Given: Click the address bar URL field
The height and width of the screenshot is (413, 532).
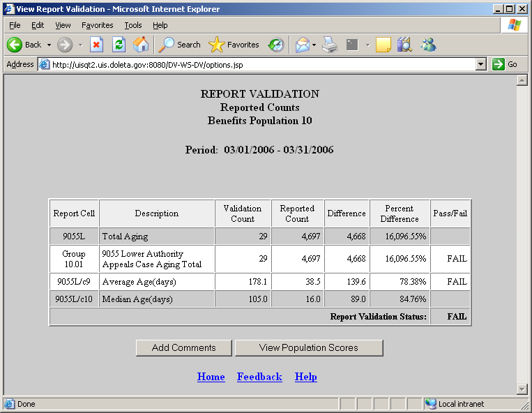Looking at the screenshot, I should click(x=258, y=64).
